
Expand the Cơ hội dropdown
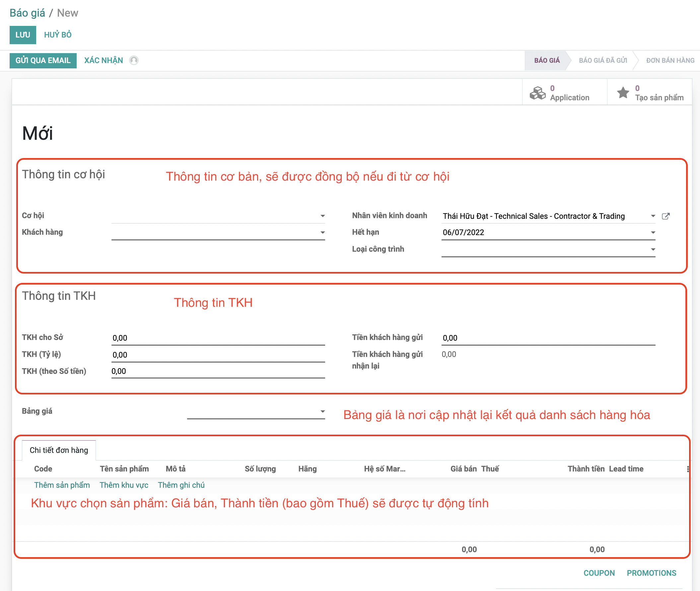[322, 216]
